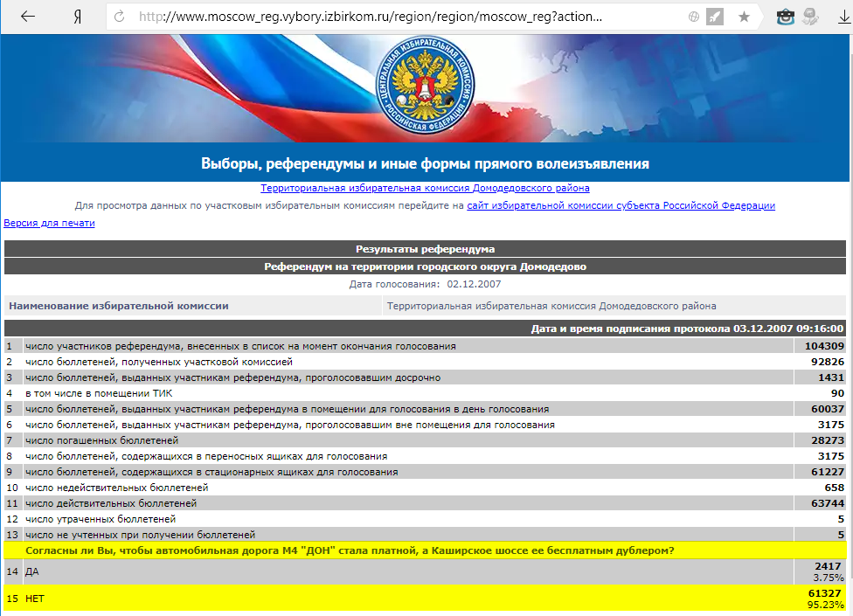Open the Yandex home page via Я icon
Screen dimensions: 853x616
[77, 17]
